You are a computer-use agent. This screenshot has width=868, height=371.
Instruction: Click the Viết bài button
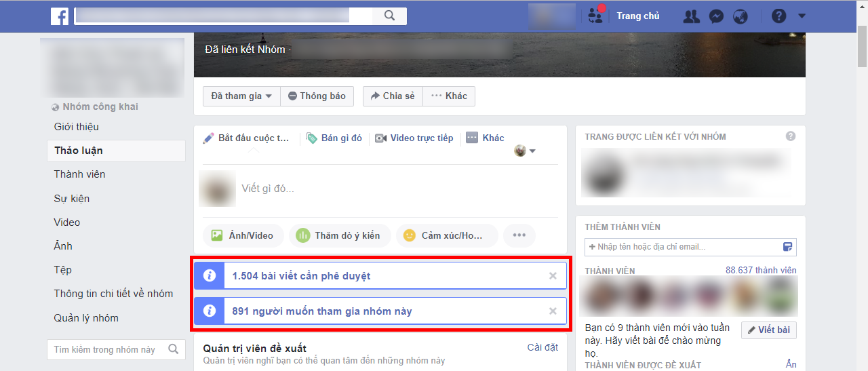click(x=769, y=330)
